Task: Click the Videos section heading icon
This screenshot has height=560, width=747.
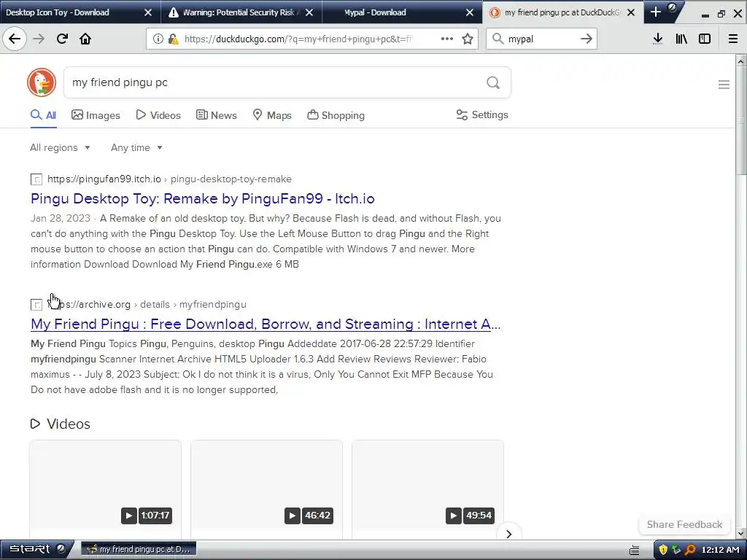Action: [35, 424]
